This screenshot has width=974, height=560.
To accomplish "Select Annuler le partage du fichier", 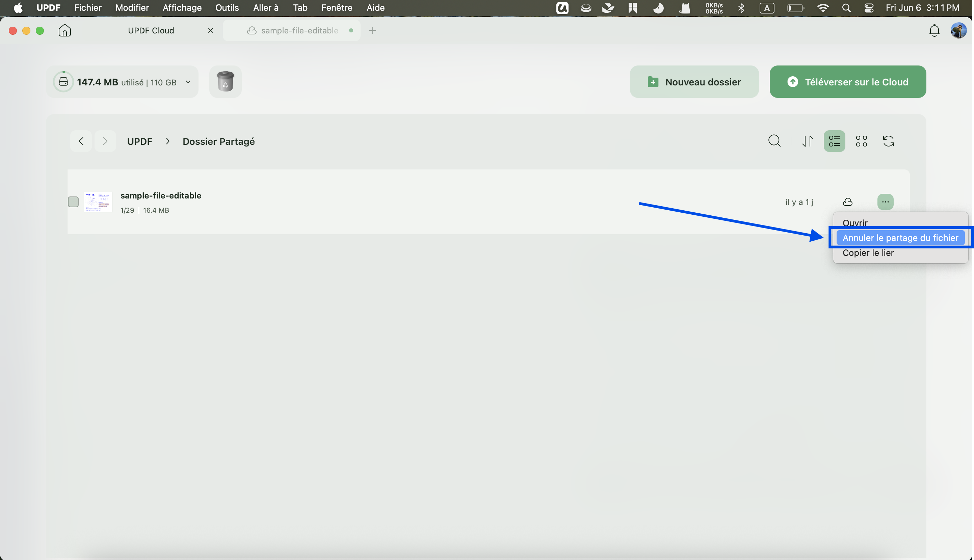I will pyautogui.click(x=900, y=238).
